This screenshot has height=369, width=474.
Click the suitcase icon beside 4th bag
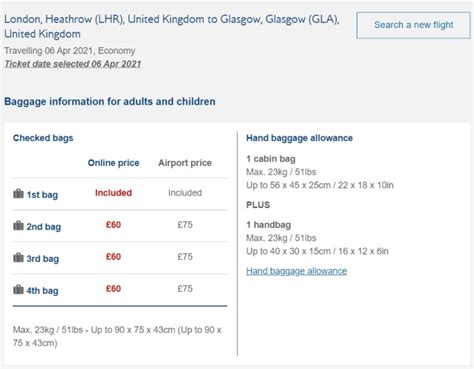(18, 290)
